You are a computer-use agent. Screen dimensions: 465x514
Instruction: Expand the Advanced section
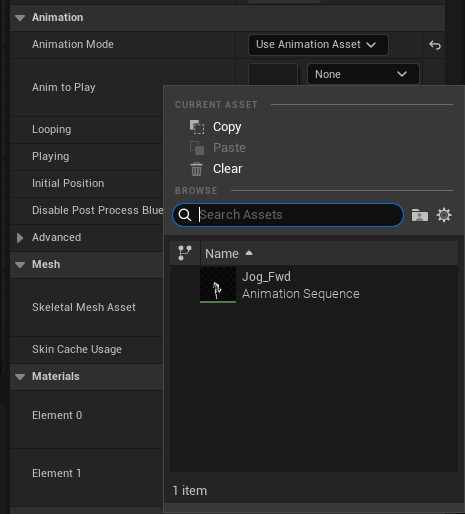[20, 238]
